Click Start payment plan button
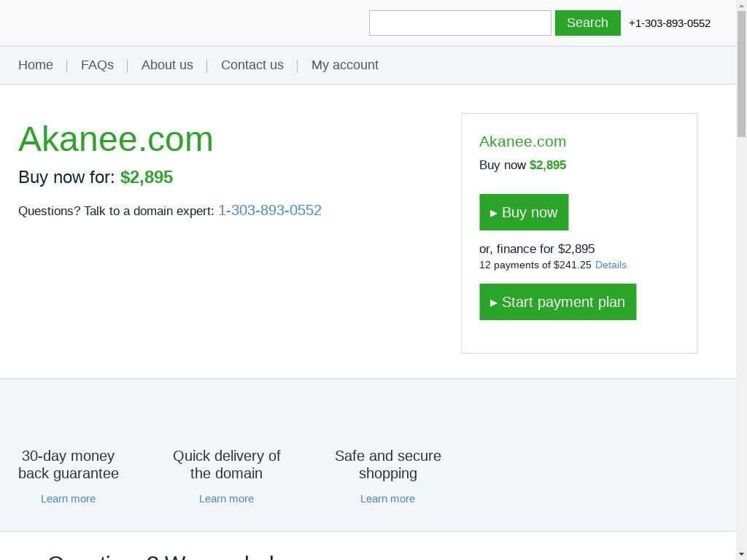 tap(557, 302)
